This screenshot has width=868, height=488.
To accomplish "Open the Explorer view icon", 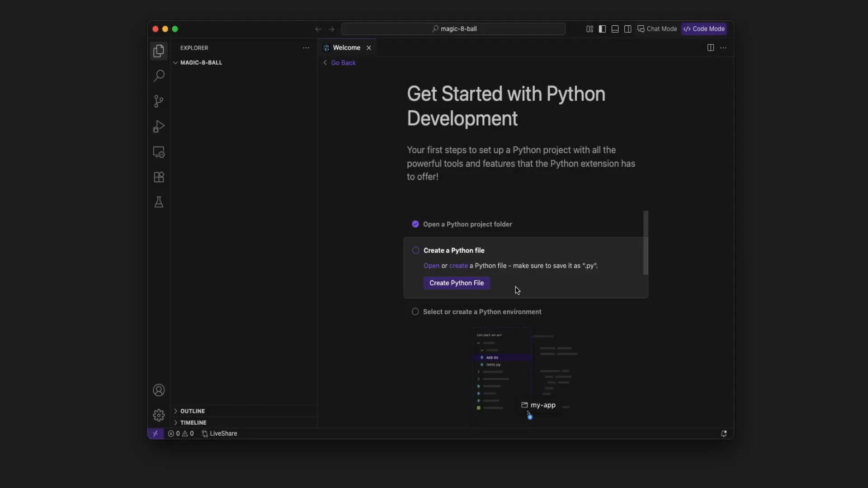I will pyautogui.click(x=159, y=51).
